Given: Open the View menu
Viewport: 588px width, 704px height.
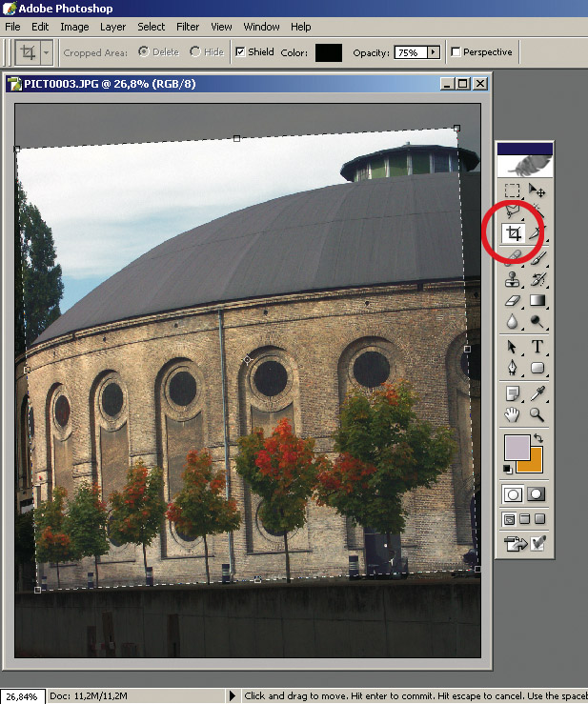Looking at the screenshot, I should 221,27.
